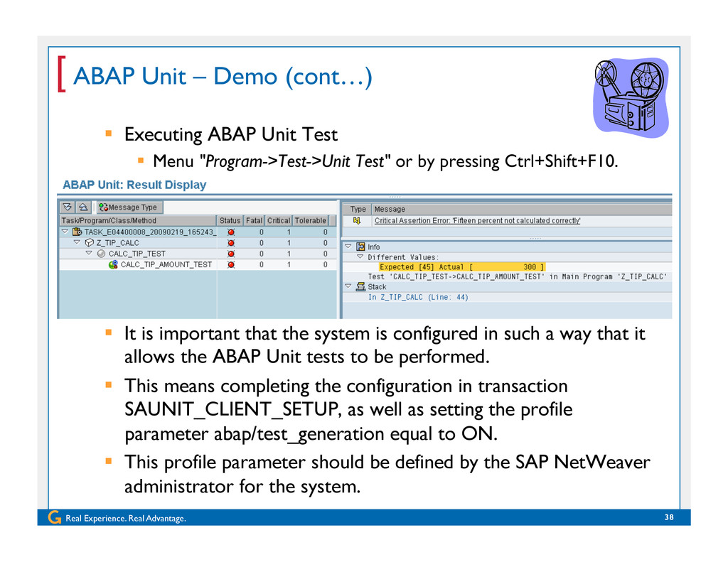Select the Z_TIP_CALC tree item
The image size is (728, 562).
(x=118, y=243)
